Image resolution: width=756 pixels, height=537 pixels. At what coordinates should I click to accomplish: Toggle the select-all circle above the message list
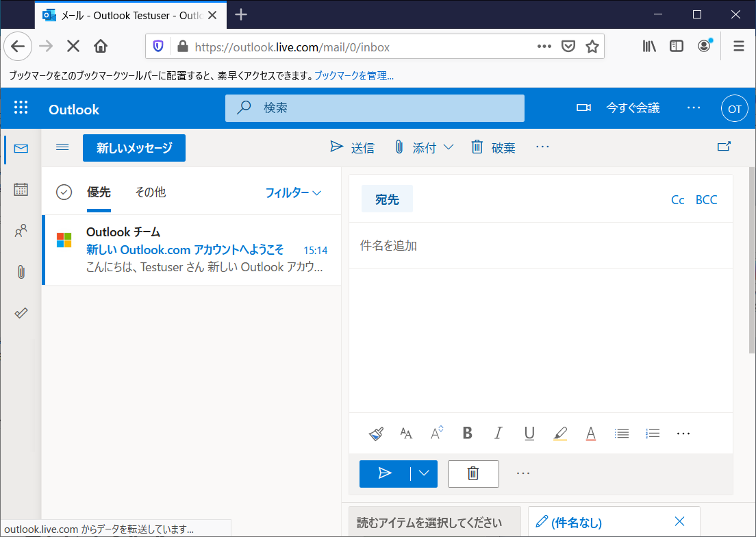[64, 192]
